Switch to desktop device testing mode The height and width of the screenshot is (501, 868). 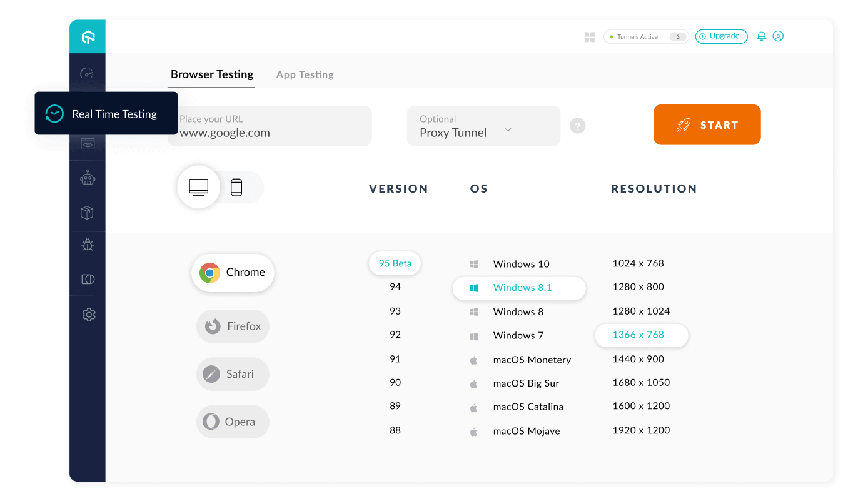tap(198, 186)
